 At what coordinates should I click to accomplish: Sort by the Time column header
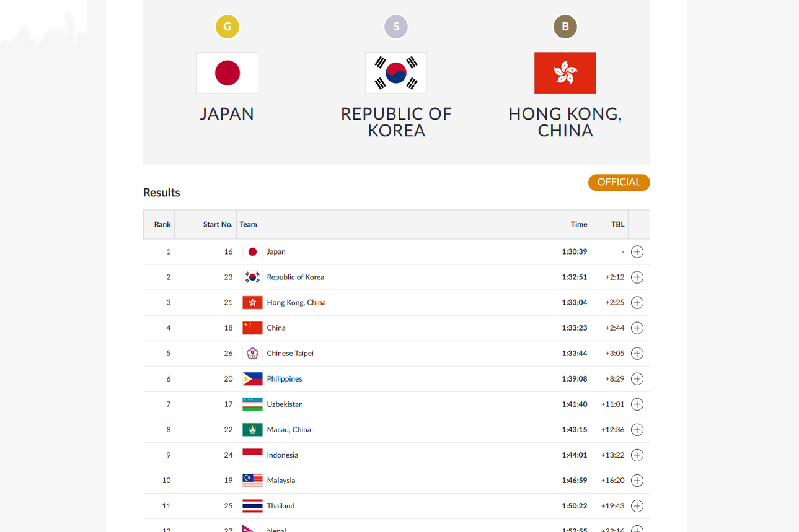pyautogui.click(x=579, y=224)
